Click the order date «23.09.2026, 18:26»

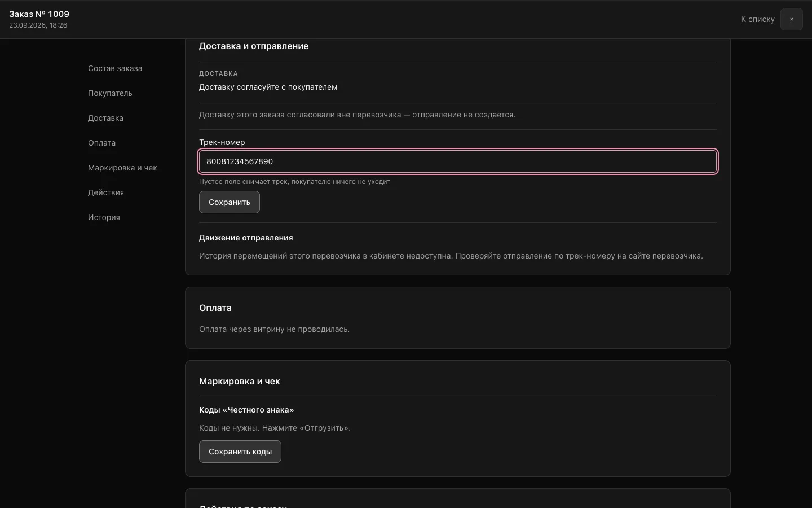click(x=38, y=25)
